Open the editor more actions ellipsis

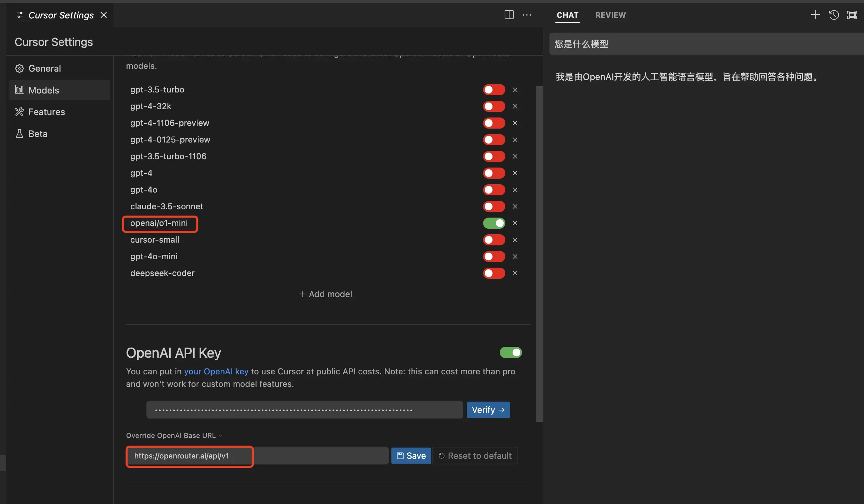click(527, 15)
